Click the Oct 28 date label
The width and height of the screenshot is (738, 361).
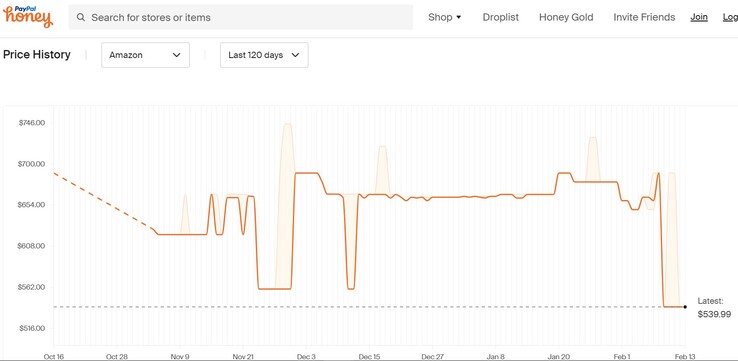(x=116, y=357)
